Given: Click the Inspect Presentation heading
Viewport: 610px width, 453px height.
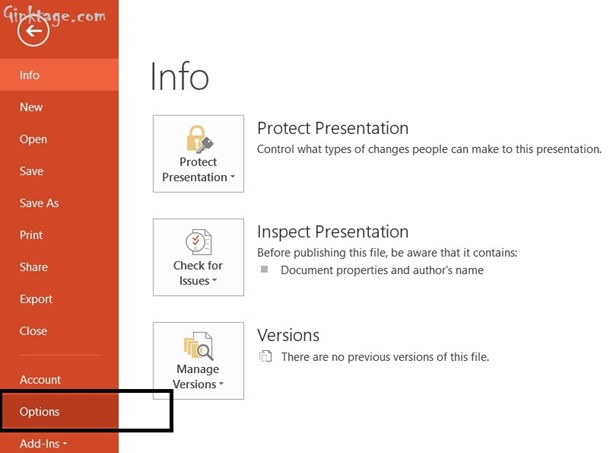Looking at the screenshot, I should tap(333, 232).
